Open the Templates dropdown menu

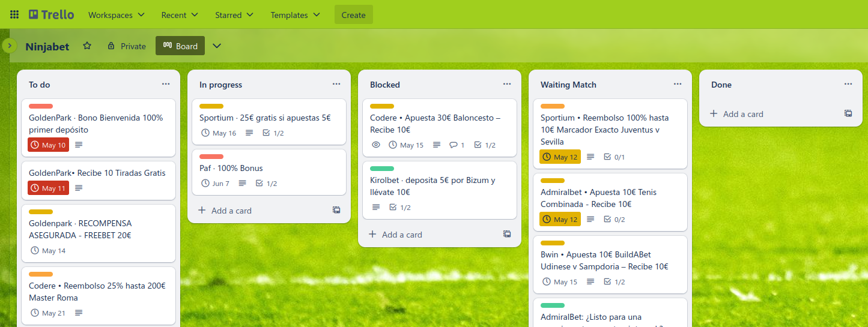point(295,14)
